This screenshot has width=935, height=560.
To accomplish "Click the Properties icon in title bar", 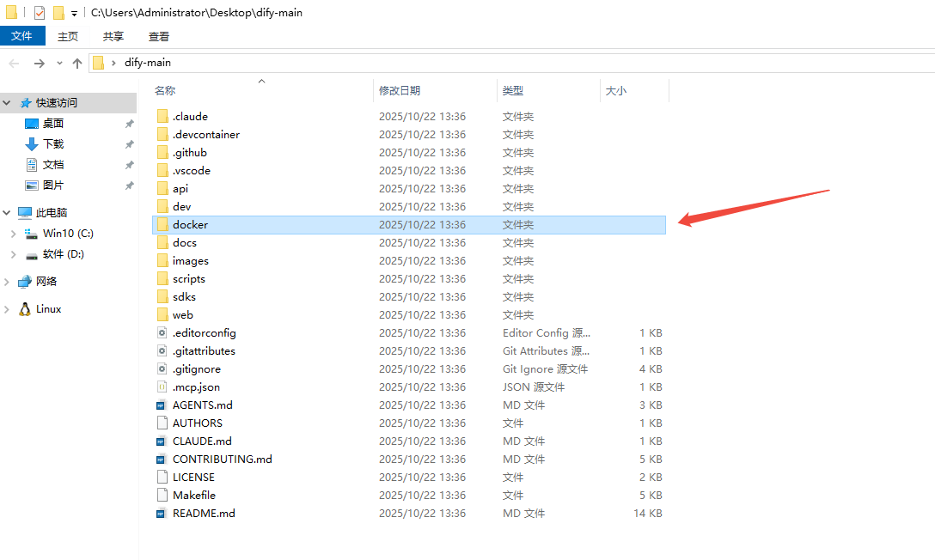I will pos(40,13).
